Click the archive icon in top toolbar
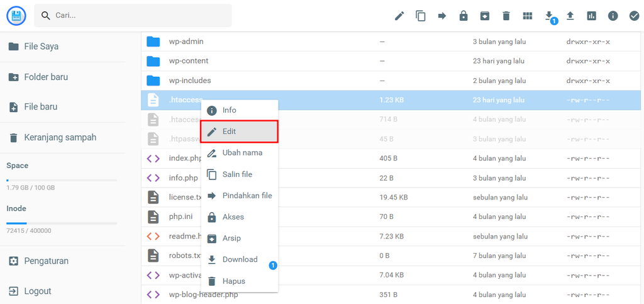Screen dimensions: 644x304 point(485,16)
